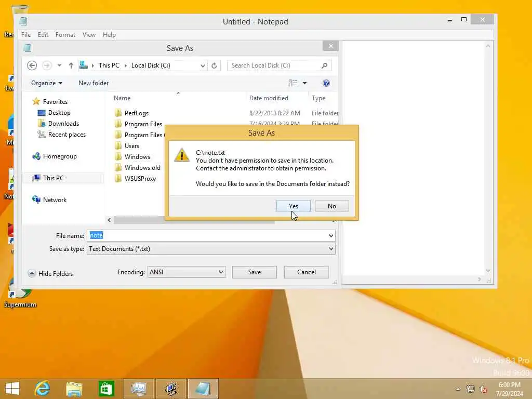Click No in the permission dialog

pos(331,206)
